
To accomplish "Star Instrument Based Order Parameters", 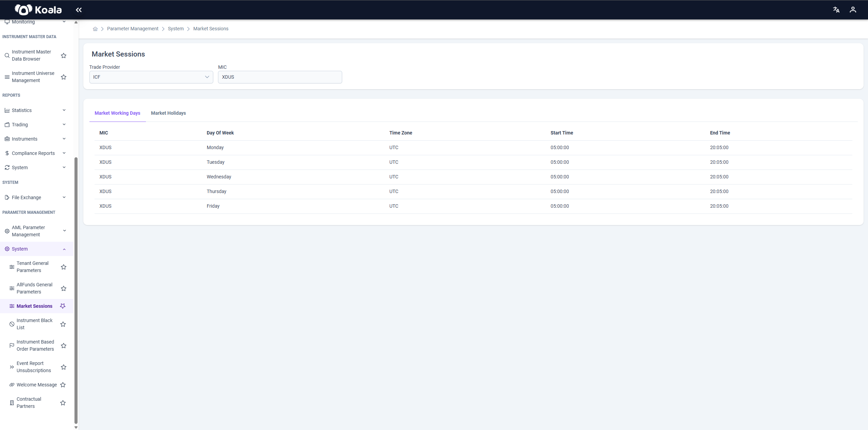I will (64, 346).
